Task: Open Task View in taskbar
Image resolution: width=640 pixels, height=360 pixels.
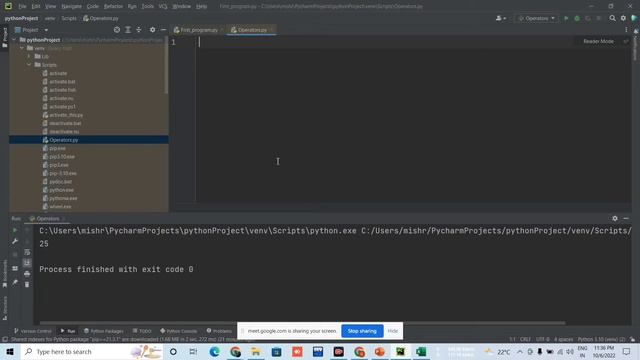Action: tap(193, 351)
